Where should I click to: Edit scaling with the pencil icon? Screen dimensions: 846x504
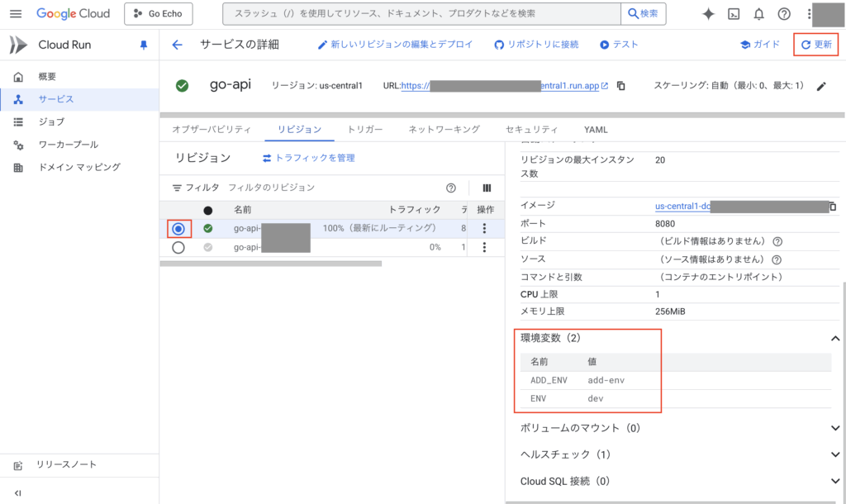821,86
